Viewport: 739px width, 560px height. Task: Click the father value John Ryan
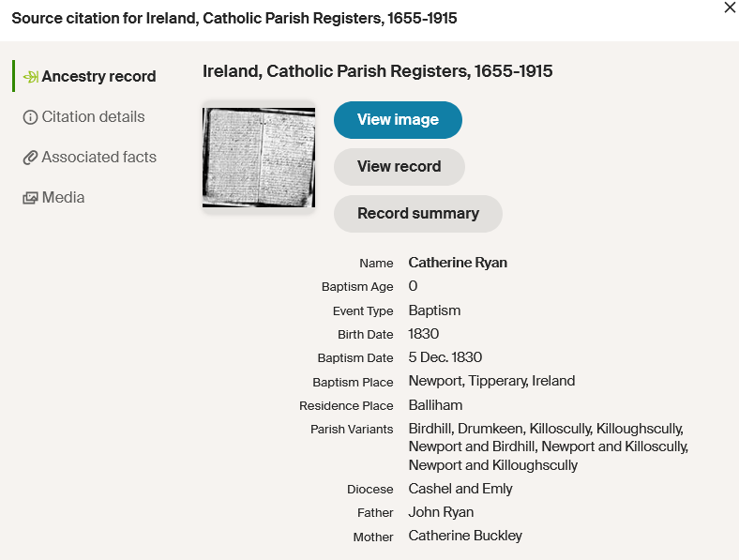pyautogui.click(x=441, y=512)
